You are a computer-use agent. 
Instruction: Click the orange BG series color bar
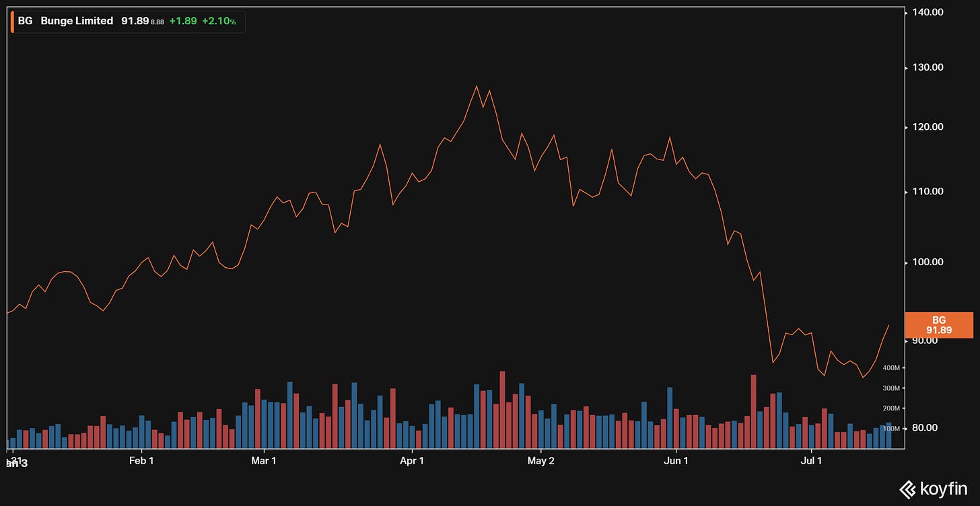click(12, 21)
